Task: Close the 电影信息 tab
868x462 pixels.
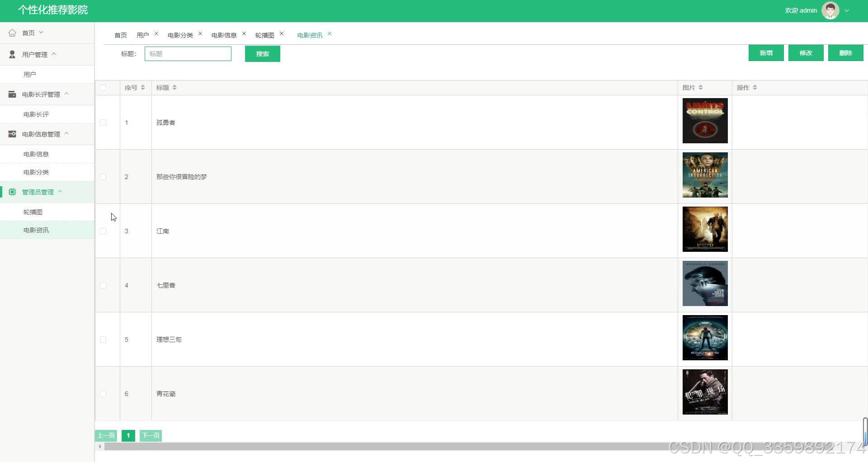Action: [x=244, y=33]
